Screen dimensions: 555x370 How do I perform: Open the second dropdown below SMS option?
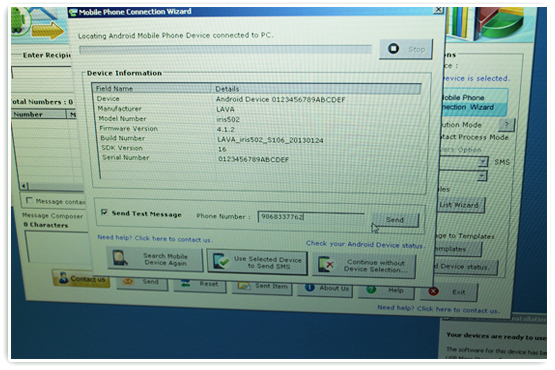point(482,176)
